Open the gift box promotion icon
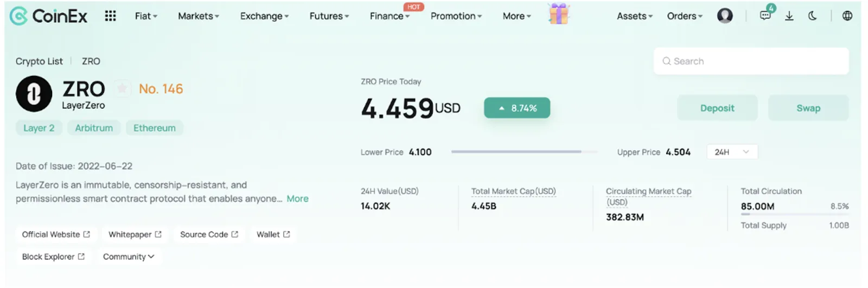The image size is (868, 288). (x=558, y=14)
